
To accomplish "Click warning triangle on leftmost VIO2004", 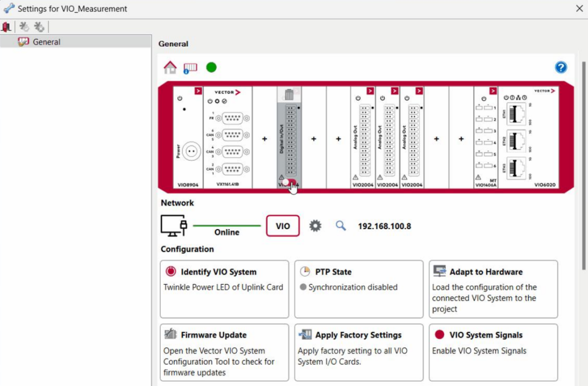I will point(356,177).
